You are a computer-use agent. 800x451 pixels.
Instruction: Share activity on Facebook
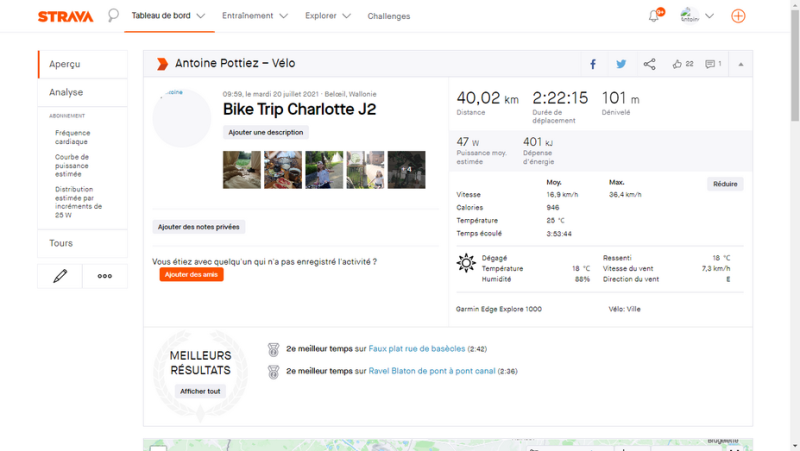pyautogui.click(x=593, y=64)
